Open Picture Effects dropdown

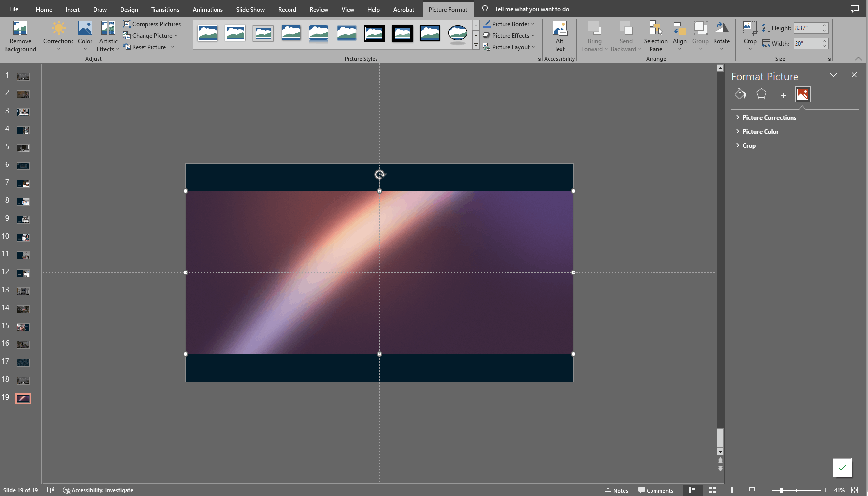508,36
